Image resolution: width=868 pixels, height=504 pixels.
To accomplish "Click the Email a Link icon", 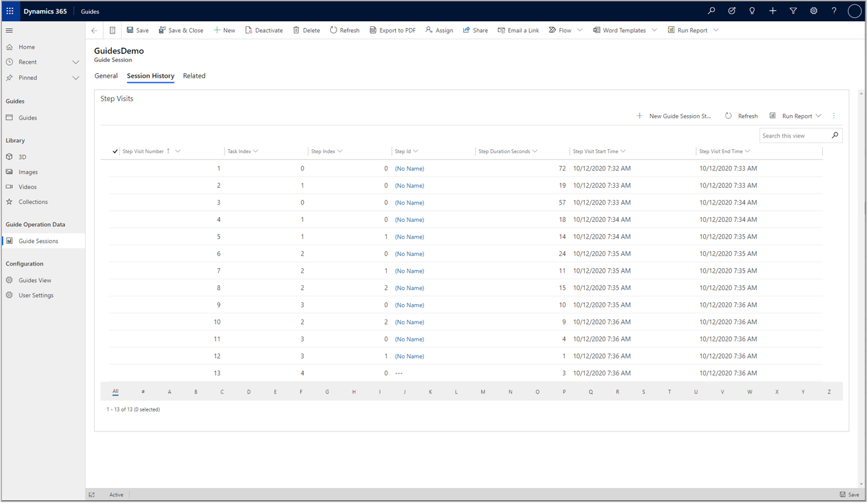I will [500, 30].
